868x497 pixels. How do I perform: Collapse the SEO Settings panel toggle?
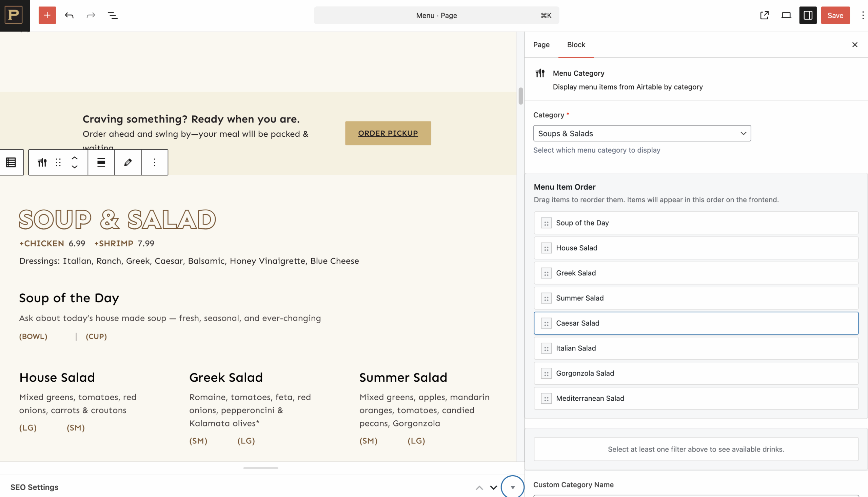513,487
